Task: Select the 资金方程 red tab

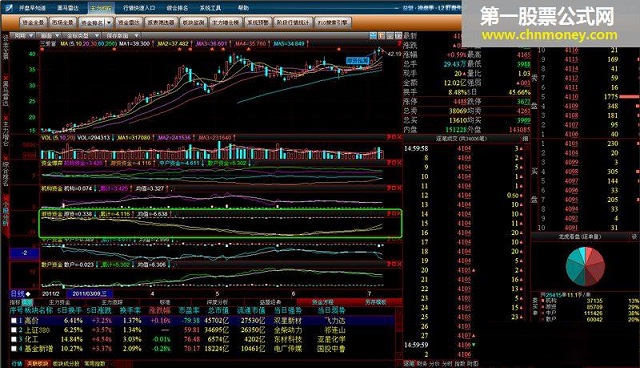Action: [x=323, y=302]
